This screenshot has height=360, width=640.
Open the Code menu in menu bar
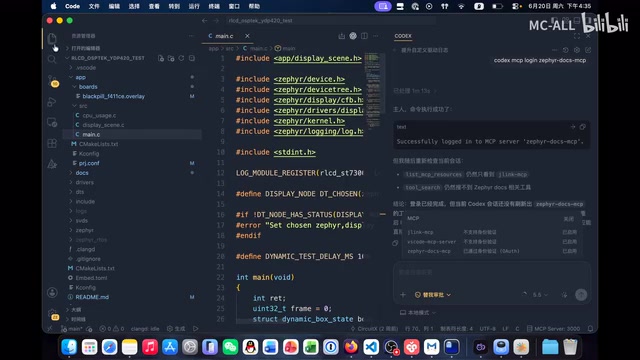click(72, 6)
